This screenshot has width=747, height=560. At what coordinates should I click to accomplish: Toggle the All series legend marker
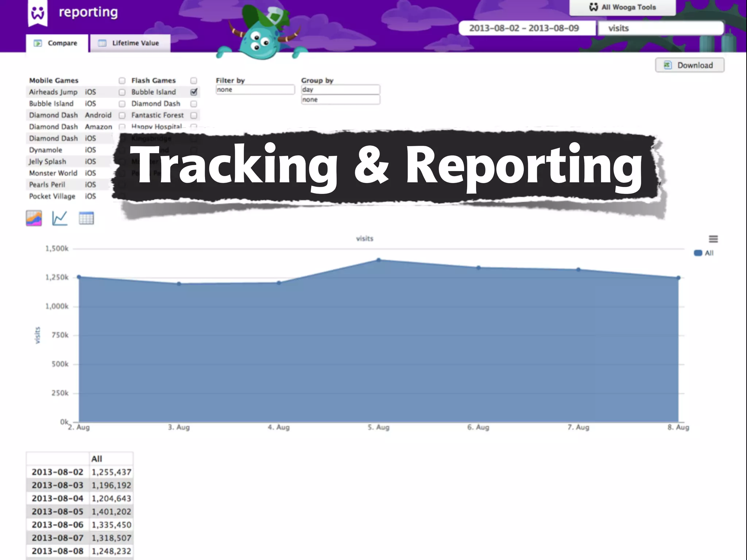coord(698,253)
